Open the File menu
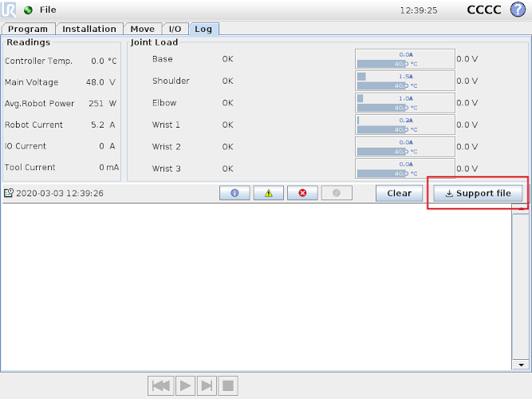The height and width of the screenshot is (399, 532). (x=48, y=10)
